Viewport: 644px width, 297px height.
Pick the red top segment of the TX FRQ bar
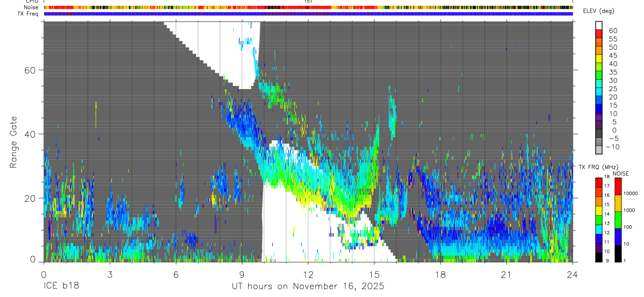tap(598, 182)
